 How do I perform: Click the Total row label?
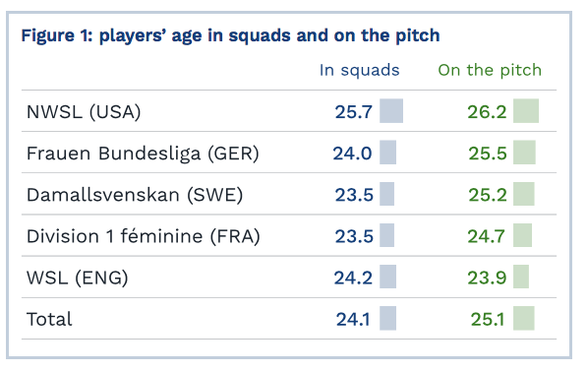49,320
